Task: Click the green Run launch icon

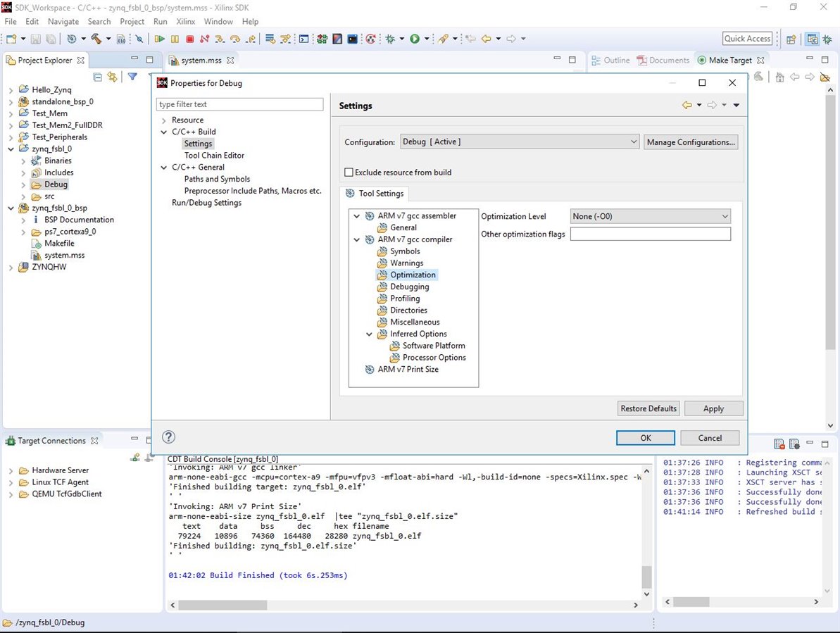Action: (x=415, y=39)
